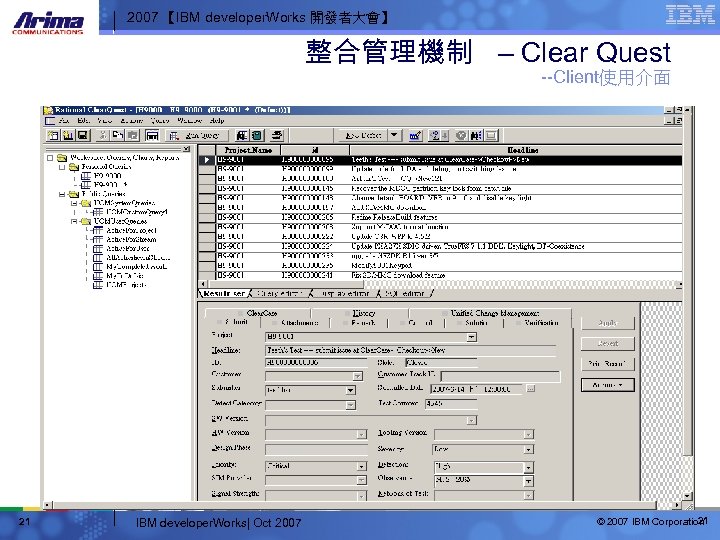Click the scissors Cut icon in the toolbar
The height and width of the screenshot is (540, 720).
coord(103,135)
